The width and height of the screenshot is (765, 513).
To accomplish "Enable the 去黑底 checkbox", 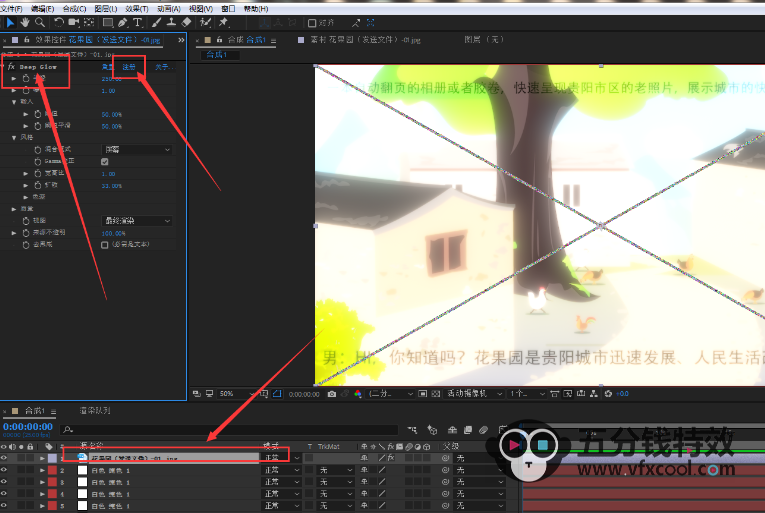I will coord(105,244).
